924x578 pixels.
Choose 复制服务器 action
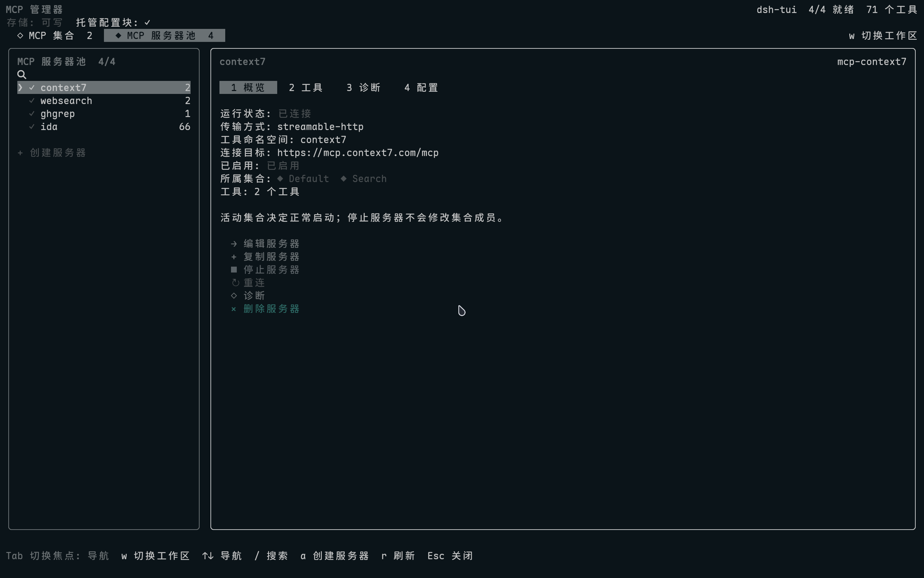point(271,257)
